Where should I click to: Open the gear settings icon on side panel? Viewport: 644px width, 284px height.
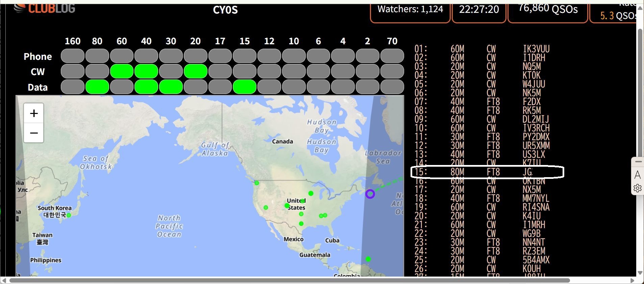click(637, 188)
